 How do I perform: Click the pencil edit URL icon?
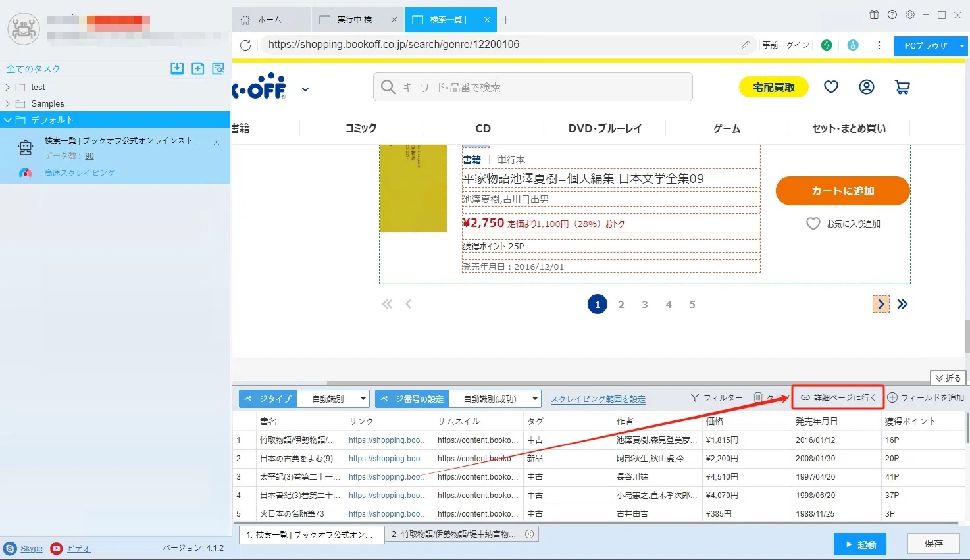tap(745, 45)
